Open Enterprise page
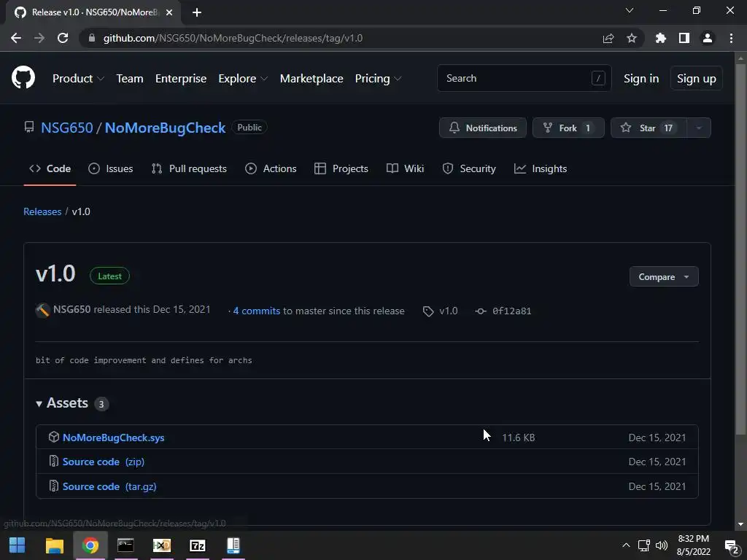The height and width of the screenshot is (560, 747). click(x=181, y=79)
